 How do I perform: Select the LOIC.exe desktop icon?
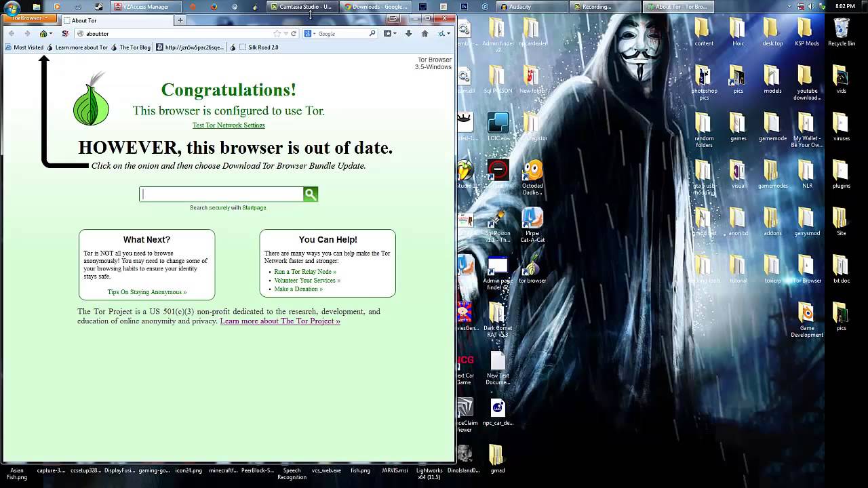coord(498,127)
